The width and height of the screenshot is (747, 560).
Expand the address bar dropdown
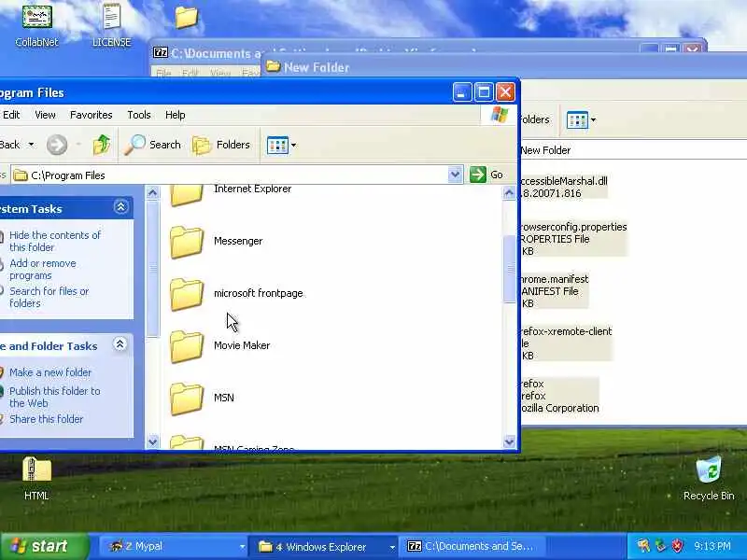pos(455,175)
